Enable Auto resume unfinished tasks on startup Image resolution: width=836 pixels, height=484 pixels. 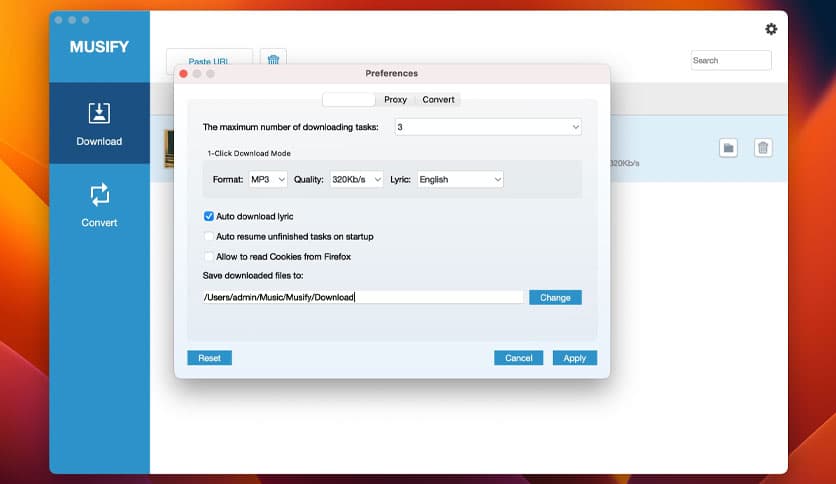209,237
